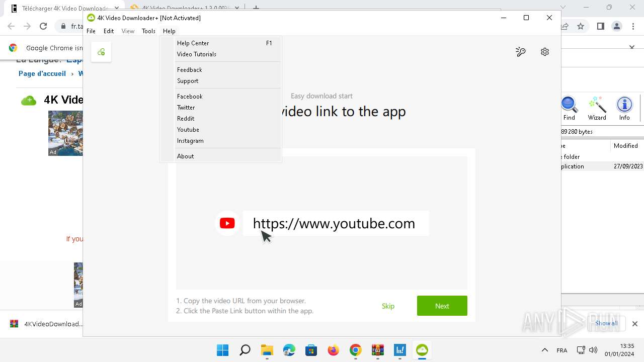Expand the hidden system tray icons
This screenshot has height=362, width=644.
coord(544,350)
